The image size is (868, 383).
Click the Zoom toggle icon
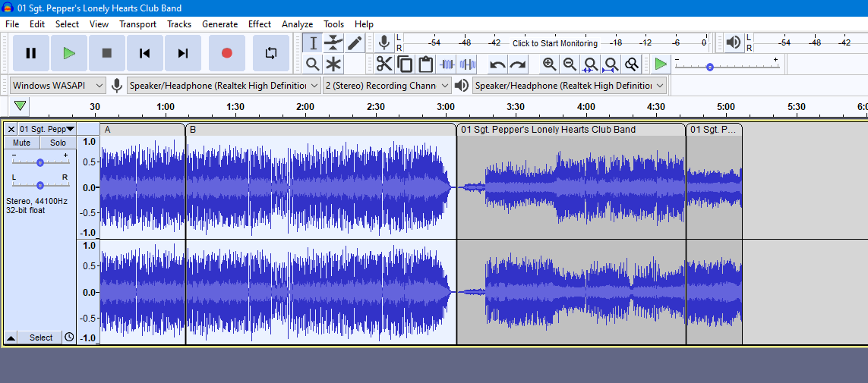(631, 64)
